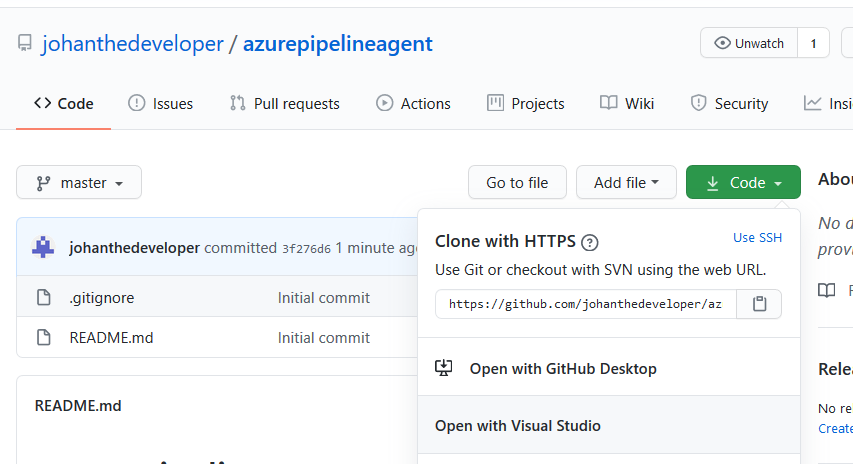Viewport: 853px width, 464px height.
Task: Switch to the Code tab
Action: point(64,103)
